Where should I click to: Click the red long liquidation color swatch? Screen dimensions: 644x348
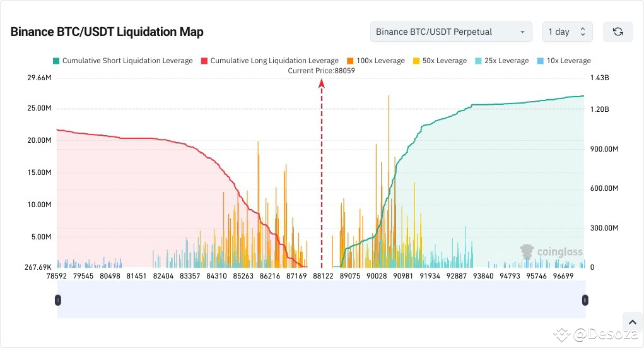[204, 61]
